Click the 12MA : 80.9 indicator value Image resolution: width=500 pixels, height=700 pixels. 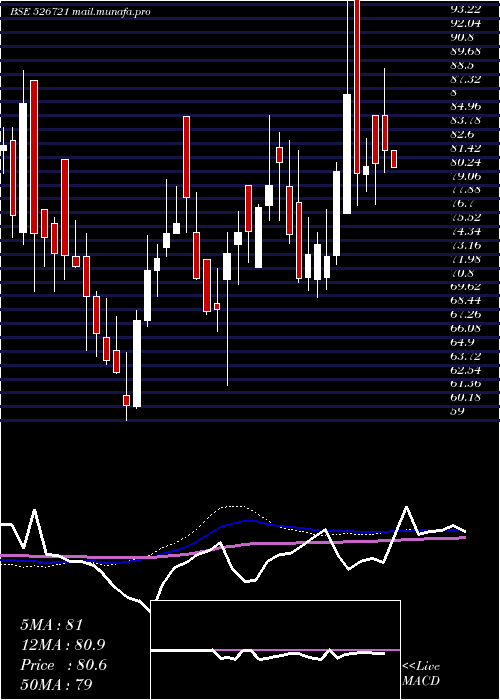tap(62, 645)
